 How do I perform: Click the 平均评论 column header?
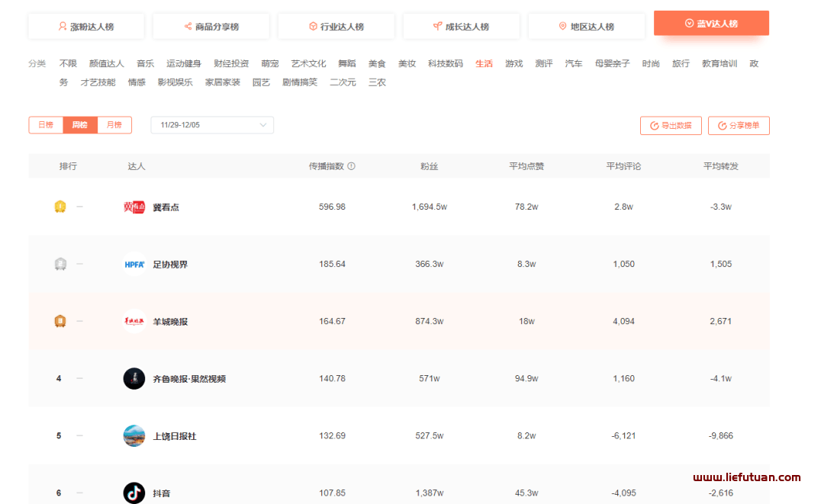point(623,166)
